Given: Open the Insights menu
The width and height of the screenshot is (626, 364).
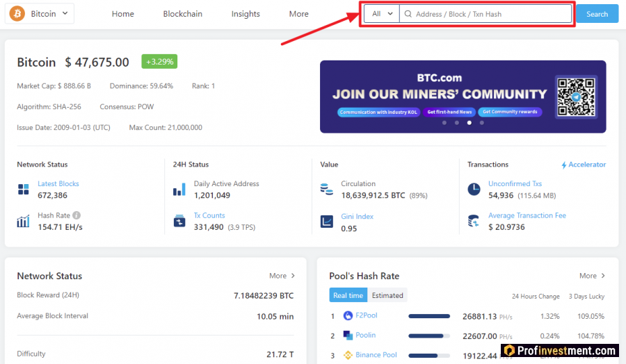Looking at the screenshot, I should (246, 14).
